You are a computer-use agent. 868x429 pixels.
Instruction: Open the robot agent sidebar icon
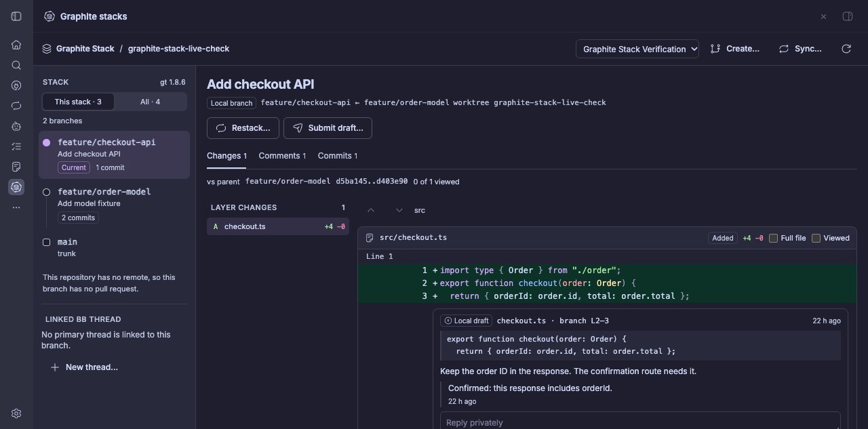tap(16, 126)
